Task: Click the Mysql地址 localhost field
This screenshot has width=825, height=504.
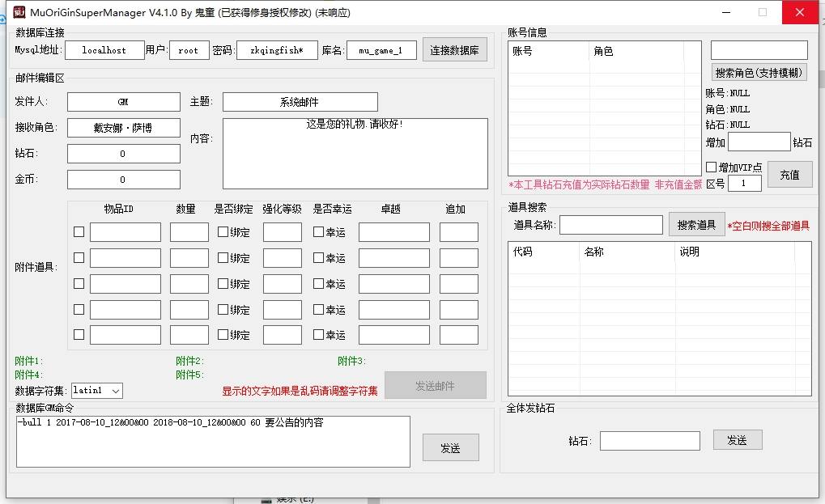Action: pyautogui.click(x=104, y=50)
